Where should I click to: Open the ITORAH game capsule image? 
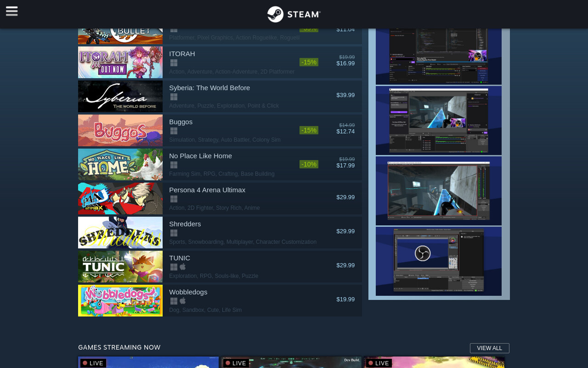(120, 62)
